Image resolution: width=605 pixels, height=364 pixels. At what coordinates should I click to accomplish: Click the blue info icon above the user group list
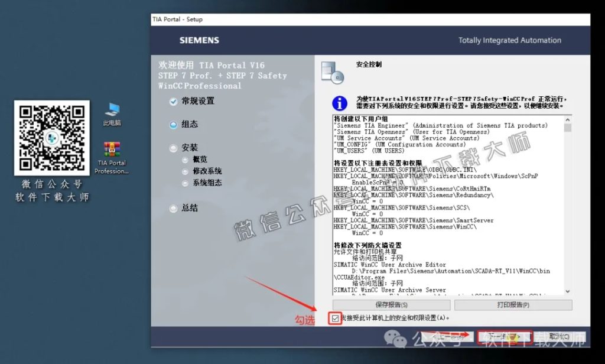coord(339,103)
